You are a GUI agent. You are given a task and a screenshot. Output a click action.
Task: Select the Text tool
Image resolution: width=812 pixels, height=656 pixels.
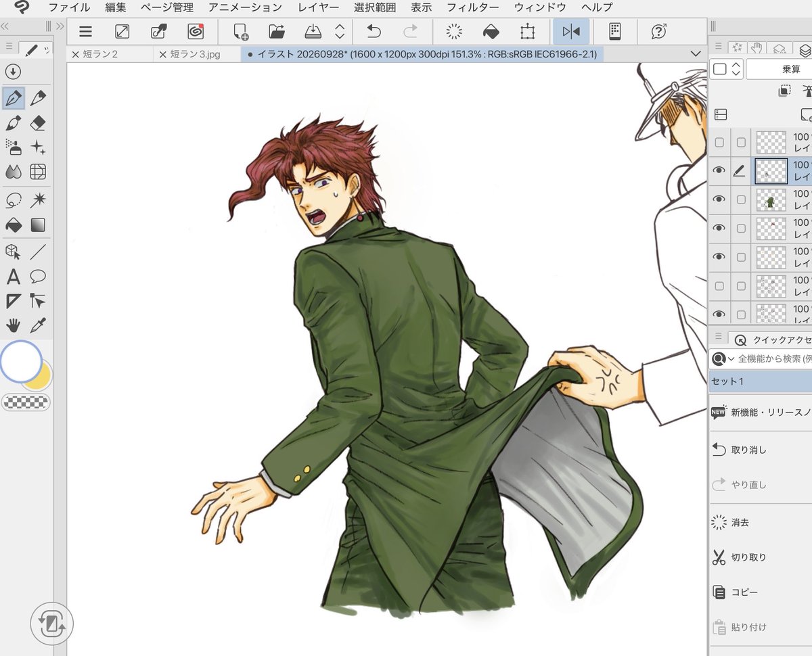pyautogui.click(x=14, y=277)
